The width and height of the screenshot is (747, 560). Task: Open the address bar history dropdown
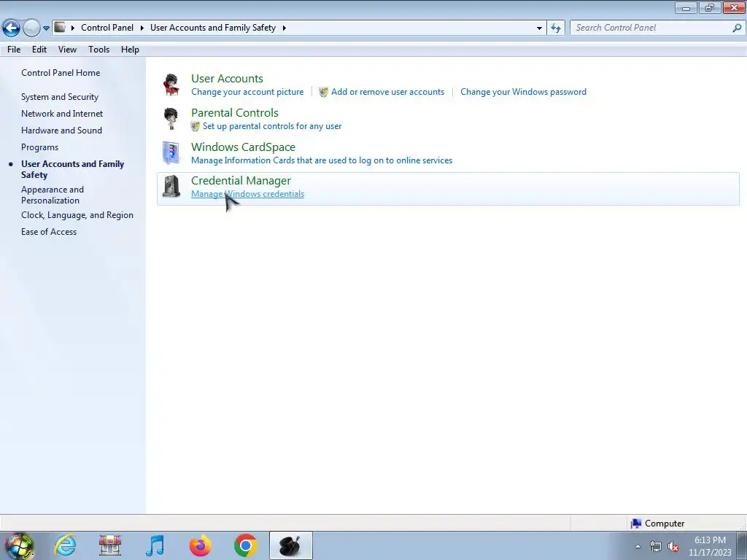[539, 28]
